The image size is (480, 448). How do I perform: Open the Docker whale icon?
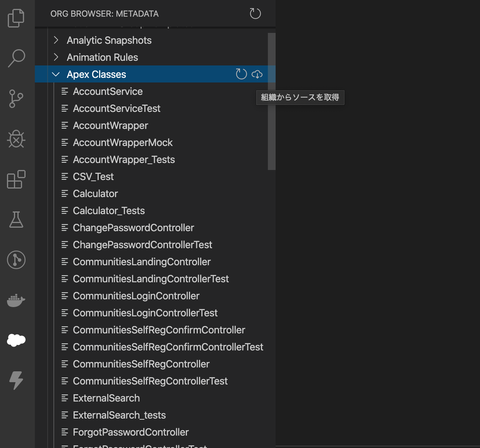[x=16, y=300]
